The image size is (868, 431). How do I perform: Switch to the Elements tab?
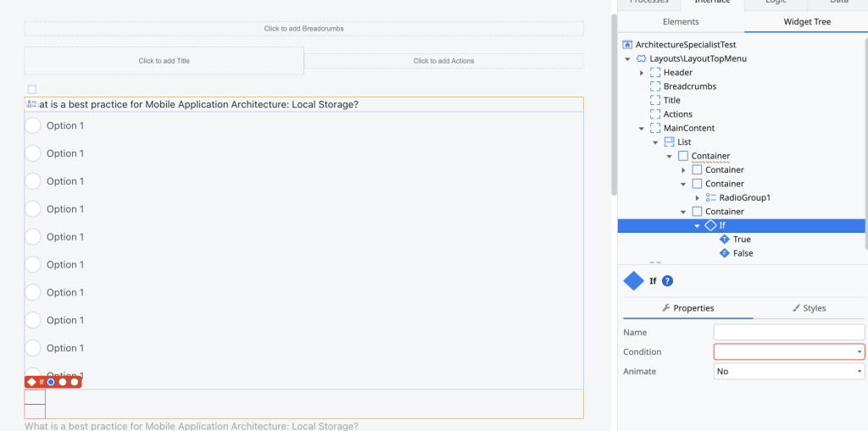coord(681,22)
